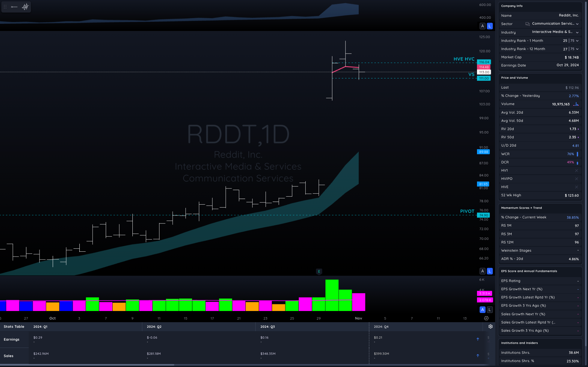Click the WCR bar indicator
This screenshot has width=588, height=367.
(x=577, y=154)
